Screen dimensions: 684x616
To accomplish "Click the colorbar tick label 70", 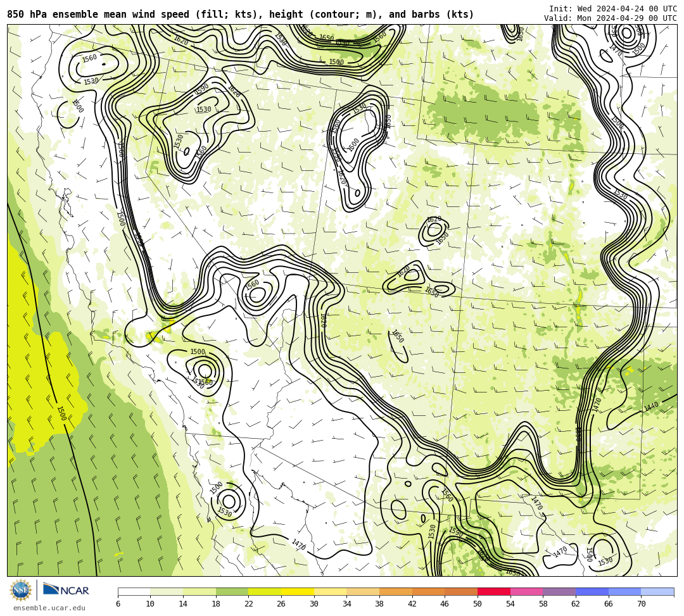I will (x=641, y=604).
